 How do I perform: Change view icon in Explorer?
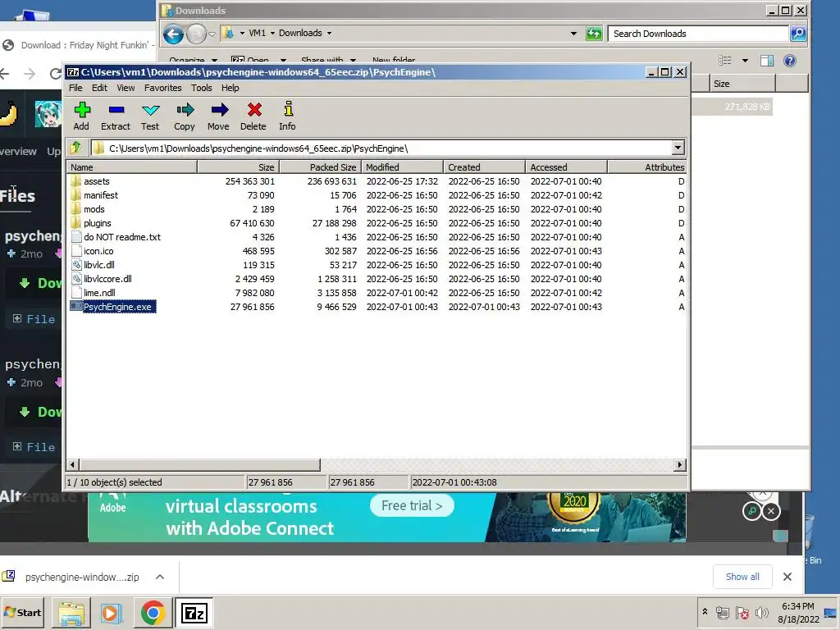725,61
